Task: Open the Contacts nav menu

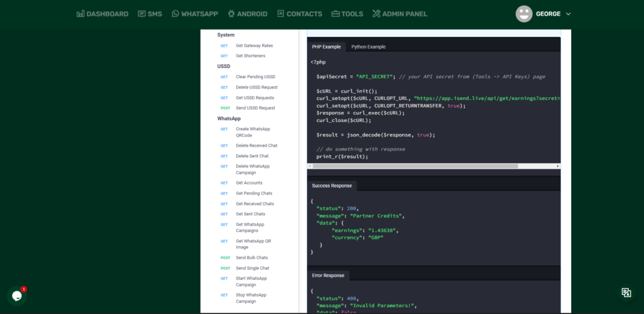Action: click(299, 14)
